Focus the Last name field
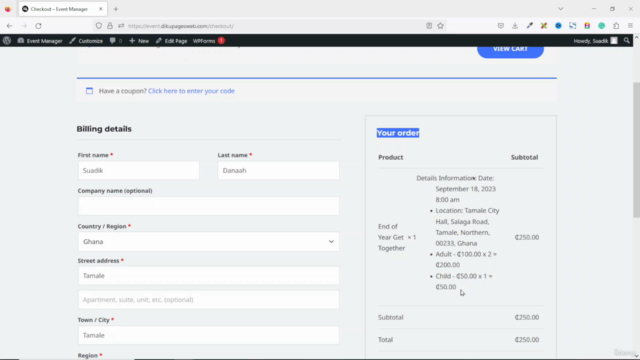 coord(278,171)
